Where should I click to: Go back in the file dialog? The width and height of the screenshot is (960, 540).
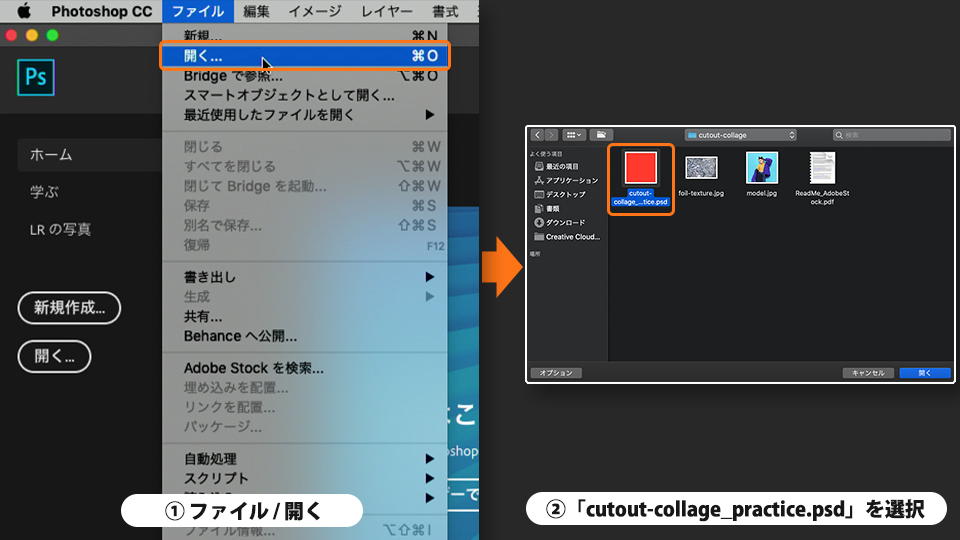click(x=538, y=135)
